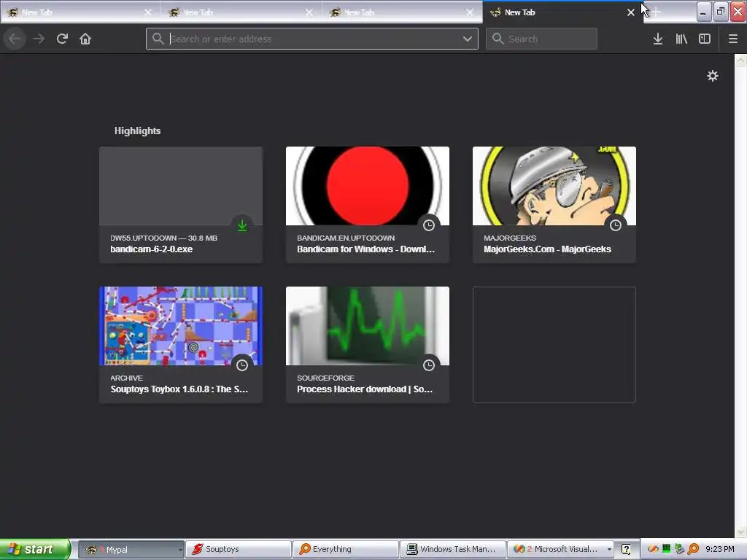Image resolution: width=747 pixels, height=560 pixels.
Task: Expand the address bar history dropdown arrow
Action: pyautogui.click(x=468, y=39)
